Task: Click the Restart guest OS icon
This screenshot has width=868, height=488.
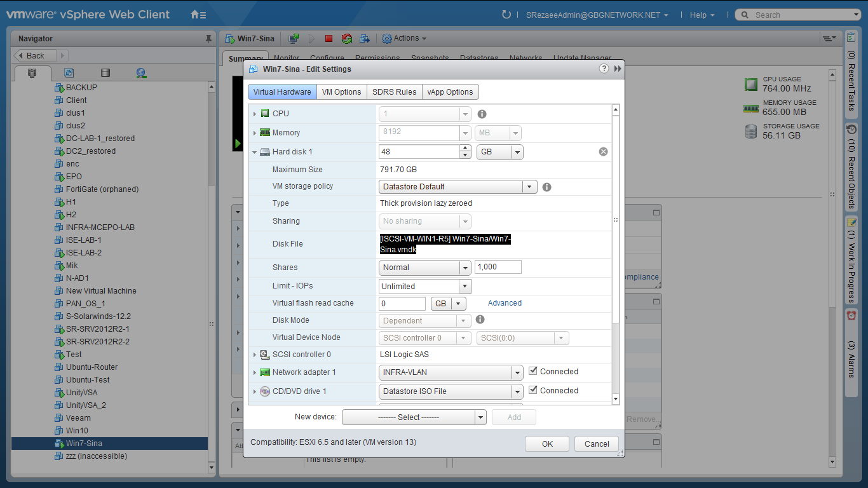Action: [346, 39]
